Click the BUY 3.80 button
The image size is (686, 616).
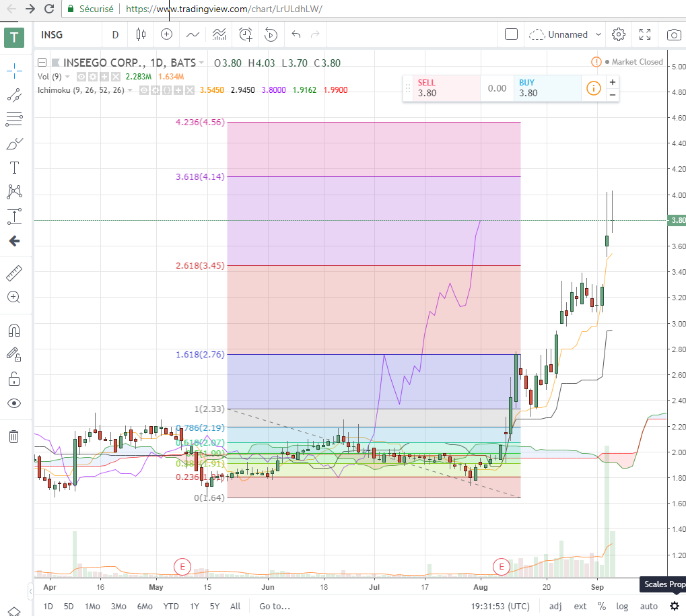(547, 88)
